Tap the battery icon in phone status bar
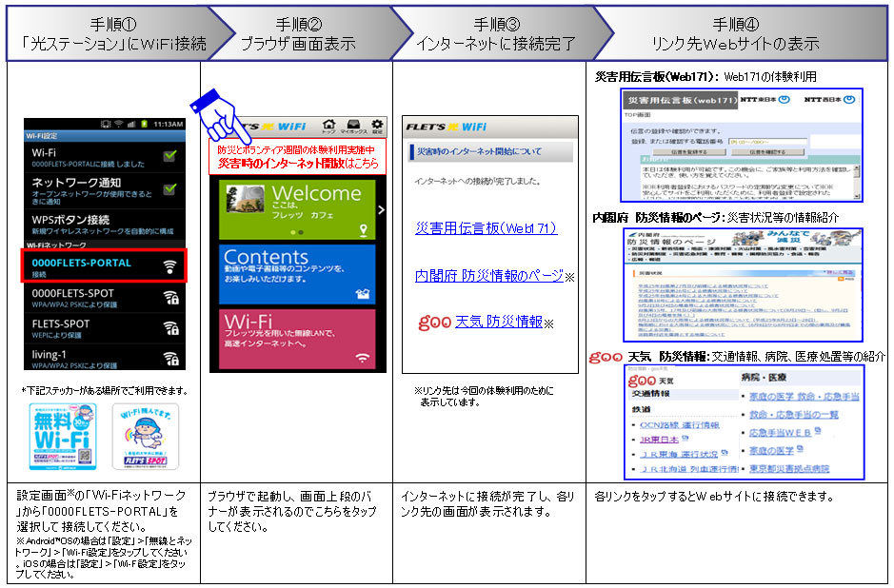This screenshot has height=588, width=894. click(145, 124)
